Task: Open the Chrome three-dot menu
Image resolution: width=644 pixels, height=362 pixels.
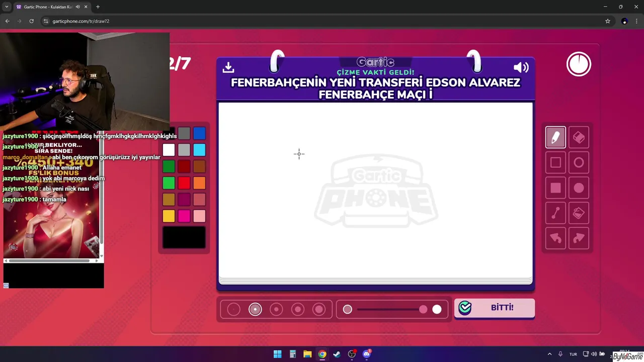Action: pyautogui.click(x=637, y=21)
